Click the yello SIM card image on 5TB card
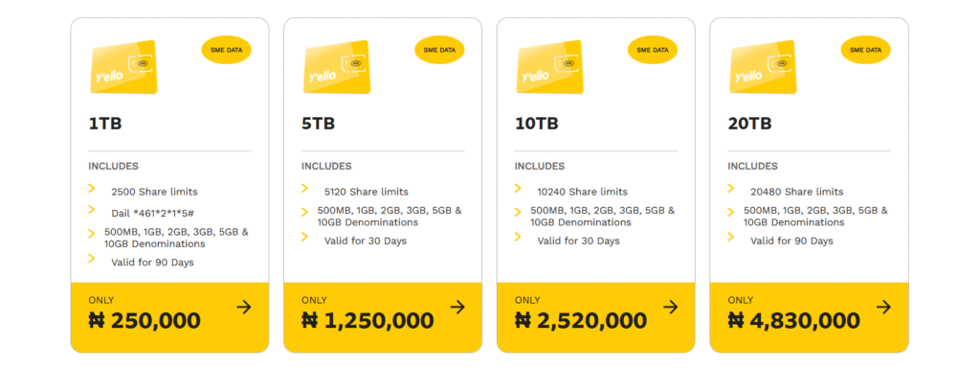This screenshot has height=368, width=980. pyautogui.click(x=337, y=67)
